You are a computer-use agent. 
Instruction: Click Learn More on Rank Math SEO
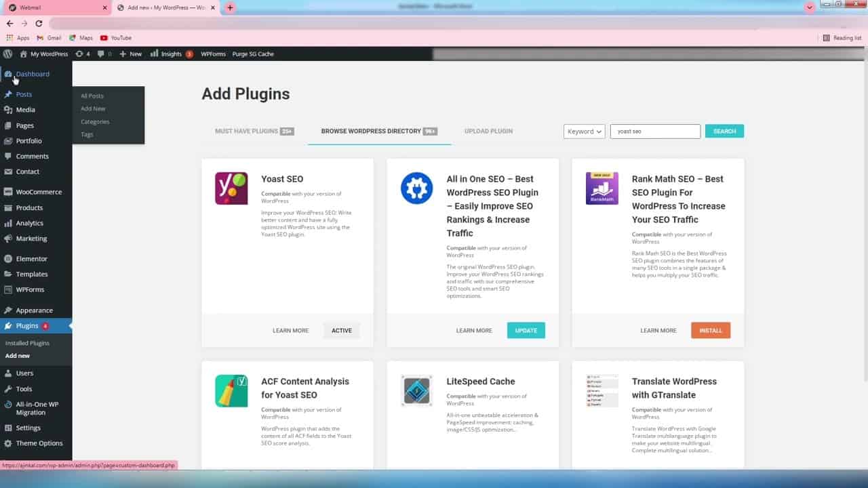pyautogui.click(x=658, y=331)
